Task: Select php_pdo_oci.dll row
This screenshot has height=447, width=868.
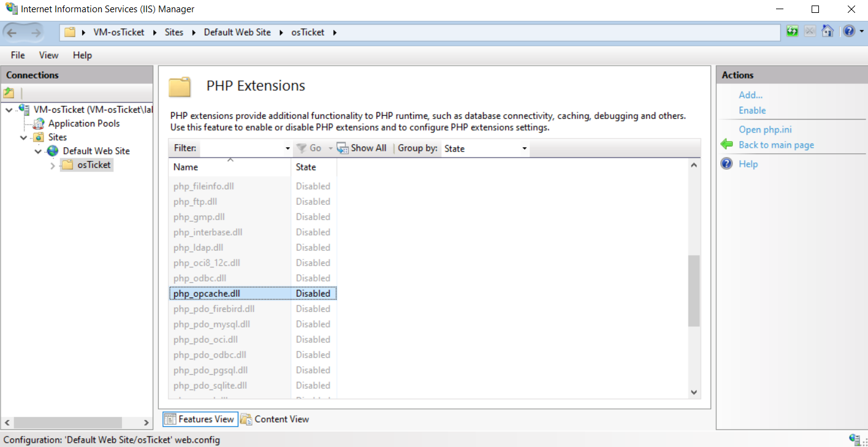Action: click(253, 339)
